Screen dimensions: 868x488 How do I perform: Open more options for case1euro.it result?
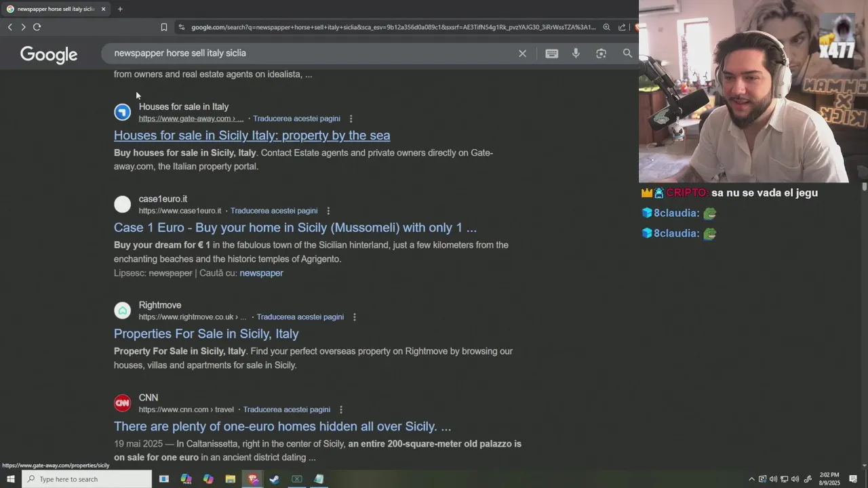click(x=328, y=211)
